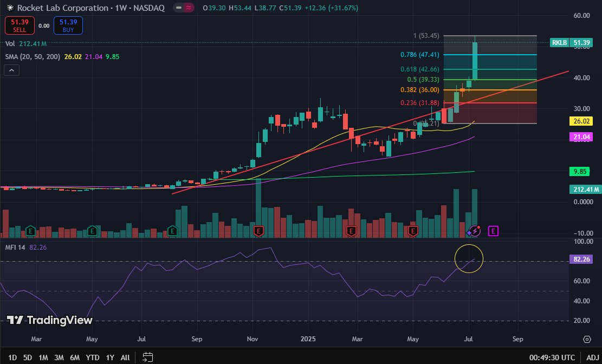This screenshot has width=602, height=364.
Task: Click the earnings E marker near March 2024
Action: point(30,231)
